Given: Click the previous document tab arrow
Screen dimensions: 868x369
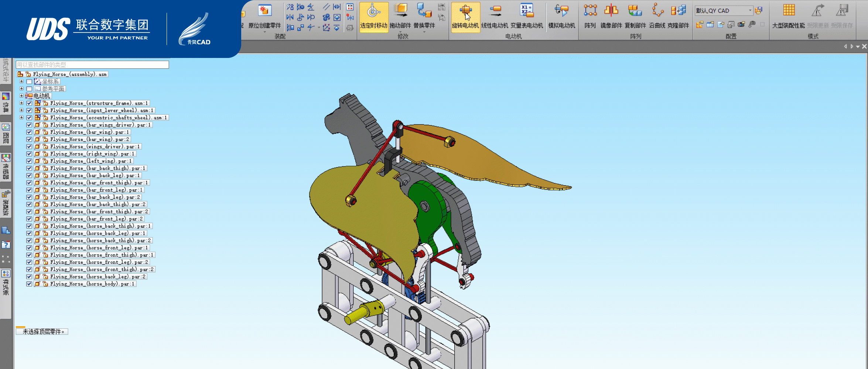Looking at the screenshot, I should [845, 46].
